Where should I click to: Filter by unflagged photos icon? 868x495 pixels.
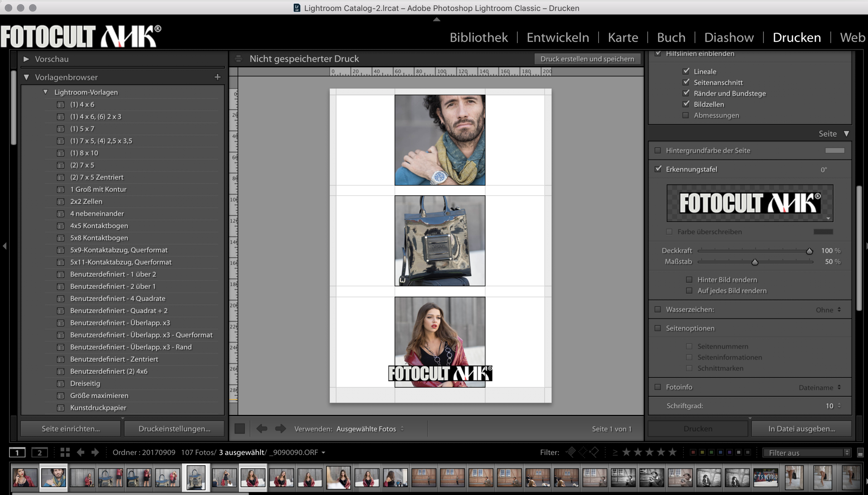pos(583,452)
